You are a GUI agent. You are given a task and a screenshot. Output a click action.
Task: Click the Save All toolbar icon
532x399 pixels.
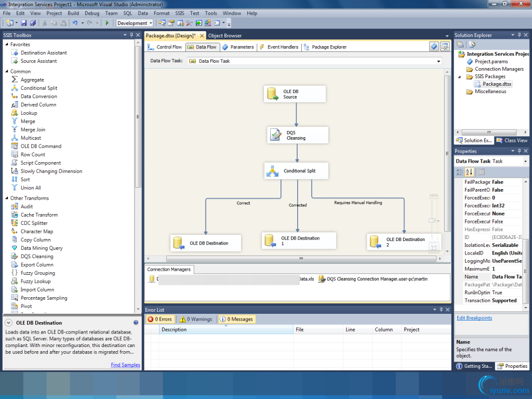click(x=33, y=23)
